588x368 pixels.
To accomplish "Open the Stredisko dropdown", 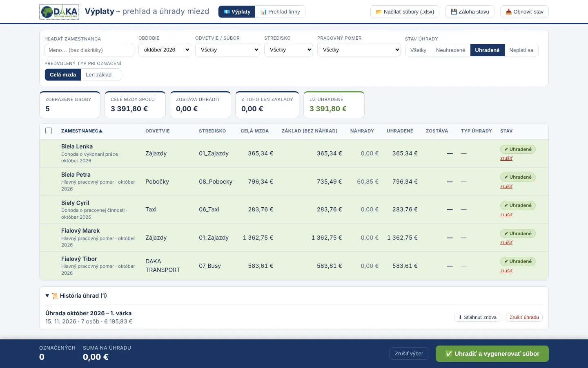I will pos(289,50).
